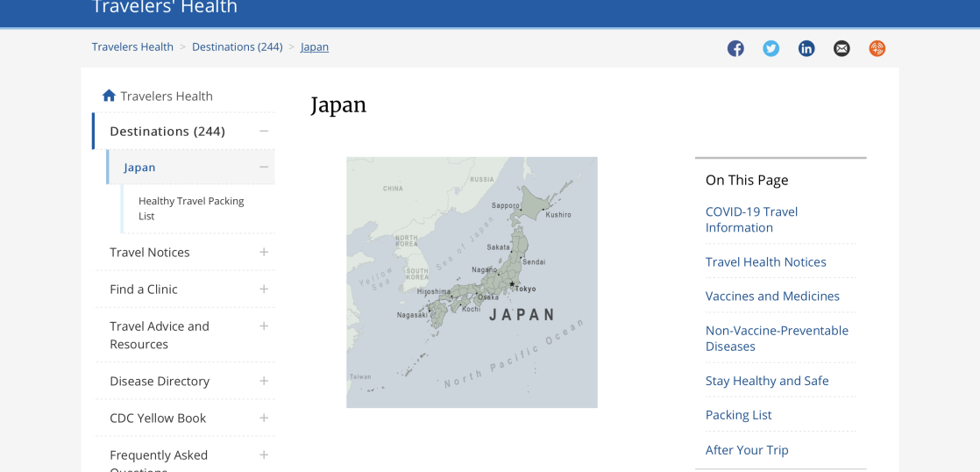
Task: Collapse the Destinations (244) section
Action: pos(264,132)
